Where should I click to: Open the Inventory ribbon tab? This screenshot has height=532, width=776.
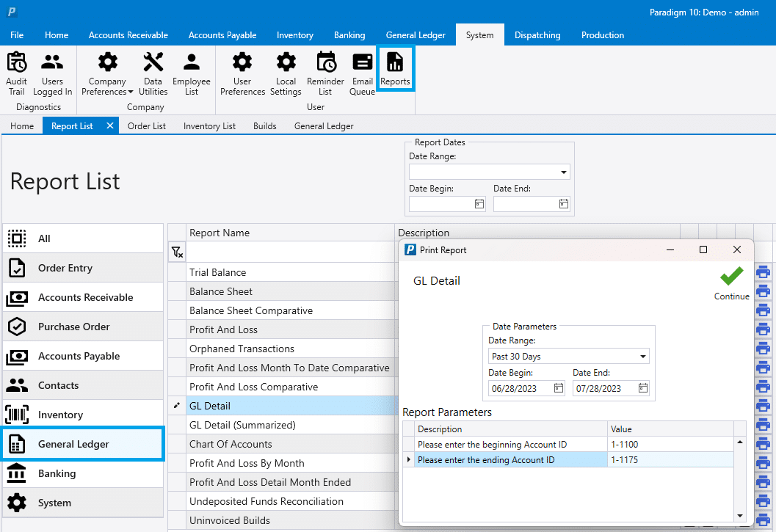click(x=295, y=35)
